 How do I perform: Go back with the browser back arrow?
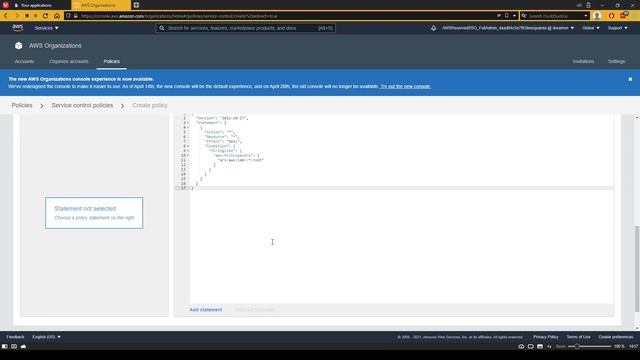(6, 16)
